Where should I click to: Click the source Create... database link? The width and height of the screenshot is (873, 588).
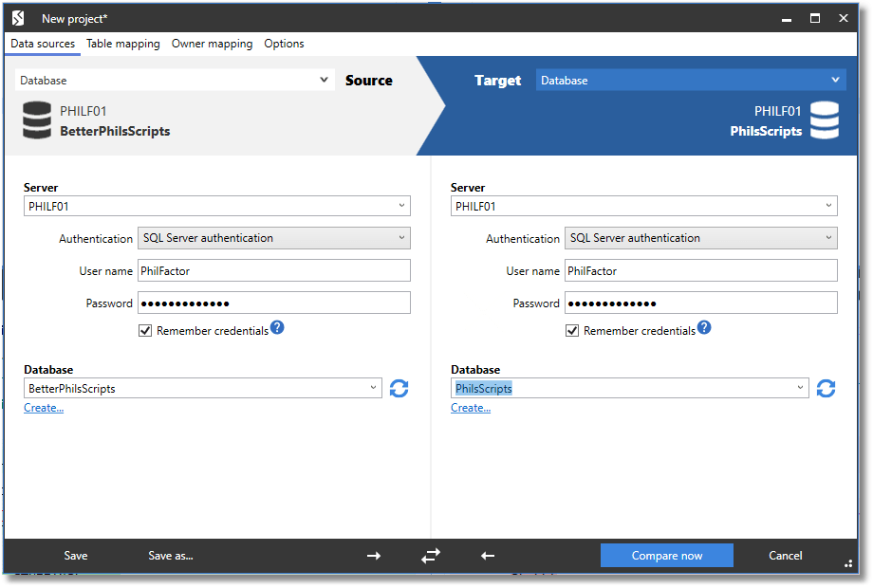pyautogui.click(x=44, y=408)
